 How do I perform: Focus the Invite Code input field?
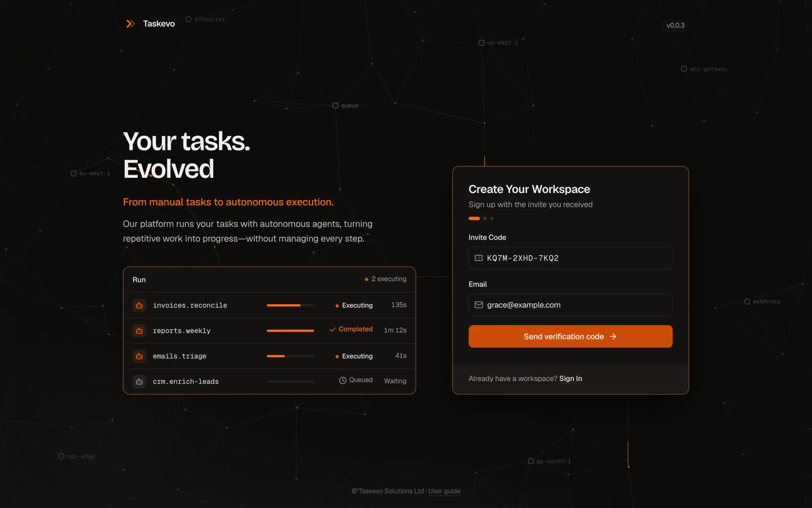coord(570,258)
